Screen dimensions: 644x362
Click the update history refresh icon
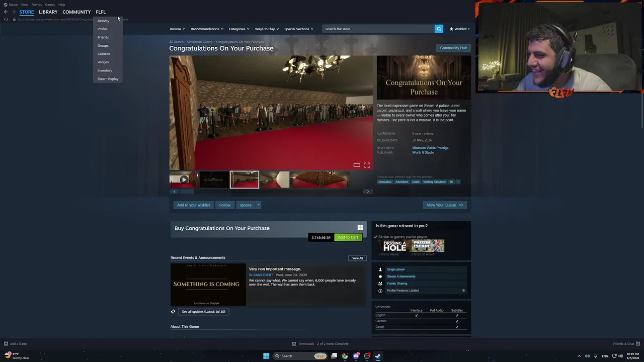pyautogui.click(x=173, y=312)
